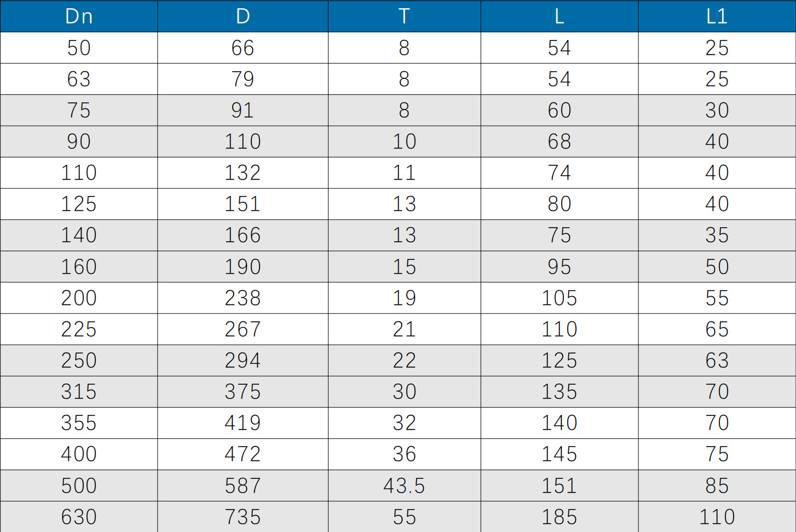
Task: Select the Dn value 630 cell
Action: 79,517
